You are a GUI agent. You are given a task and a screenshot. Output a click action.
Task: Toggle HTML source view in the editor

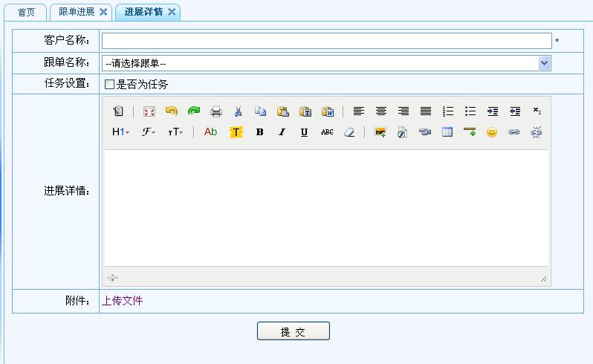click(118, 111)
